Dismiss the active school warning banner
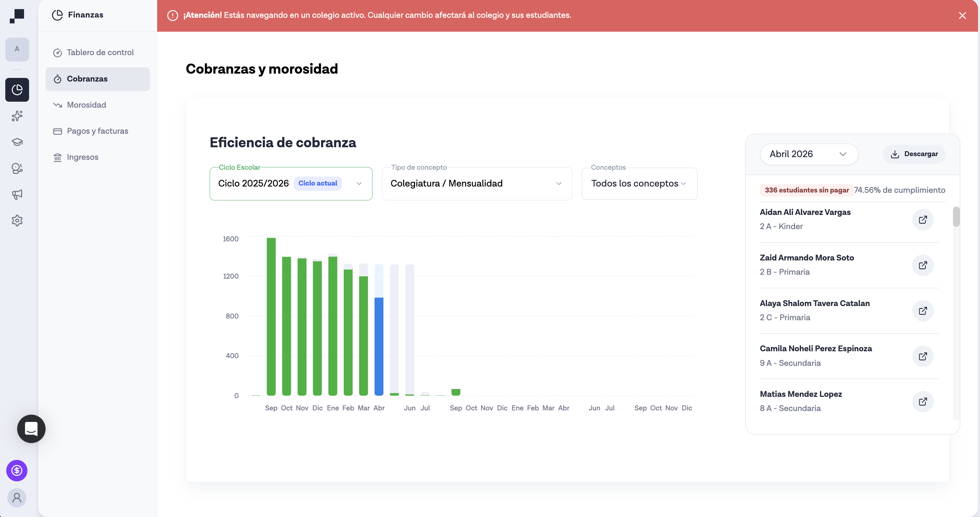The image size is (980, 517). click(x=962, y=16)
